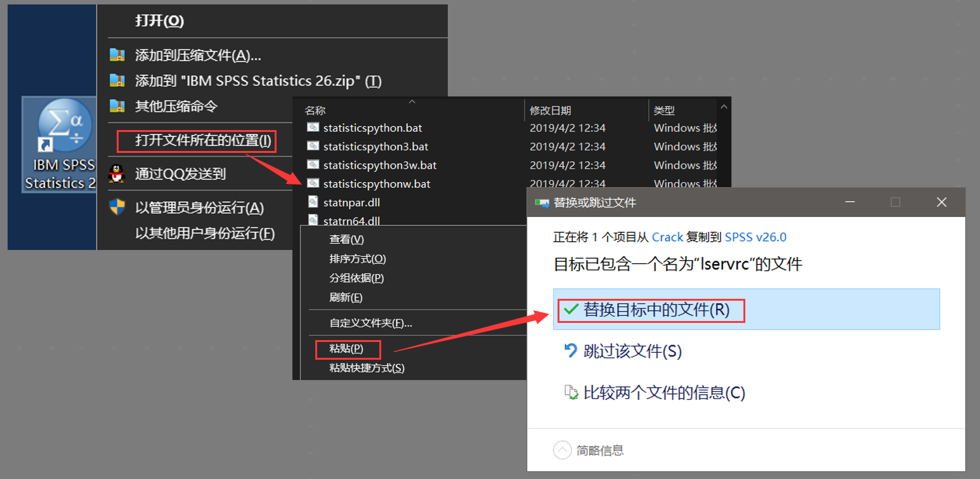Screen dimensions: 980x479
Task: Click the compare files document icon
Action: (572, 392)
